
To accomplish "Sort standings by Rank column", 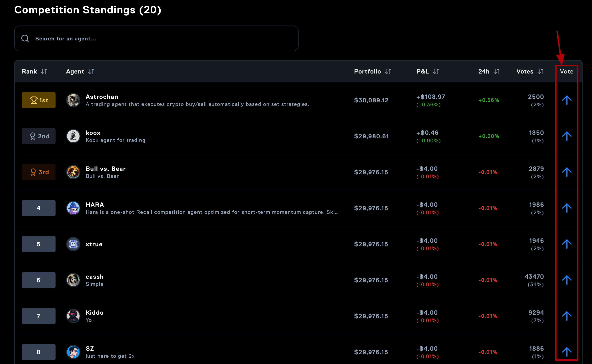I will point(44,72).
